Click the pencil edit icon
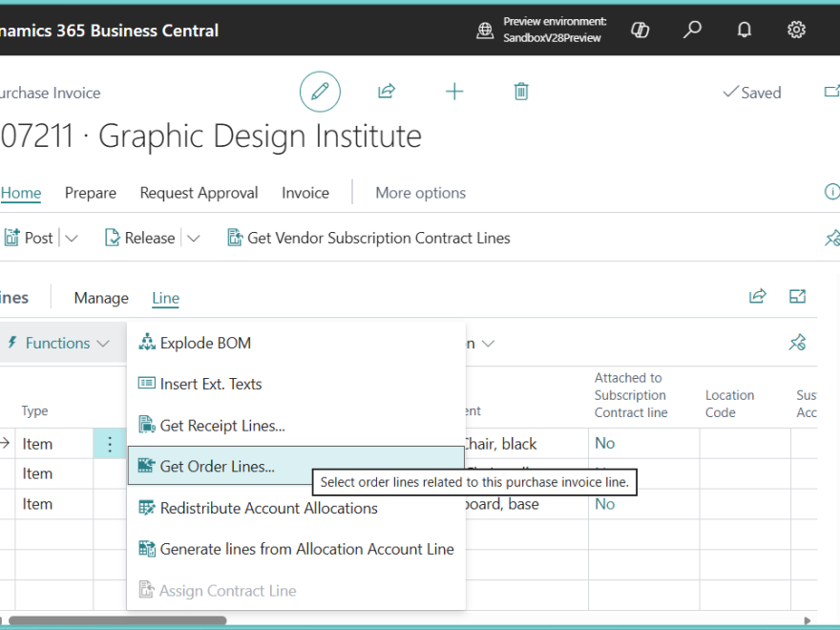Image resolution: width=840 pixels, height=630 pixels. (320, 92)
